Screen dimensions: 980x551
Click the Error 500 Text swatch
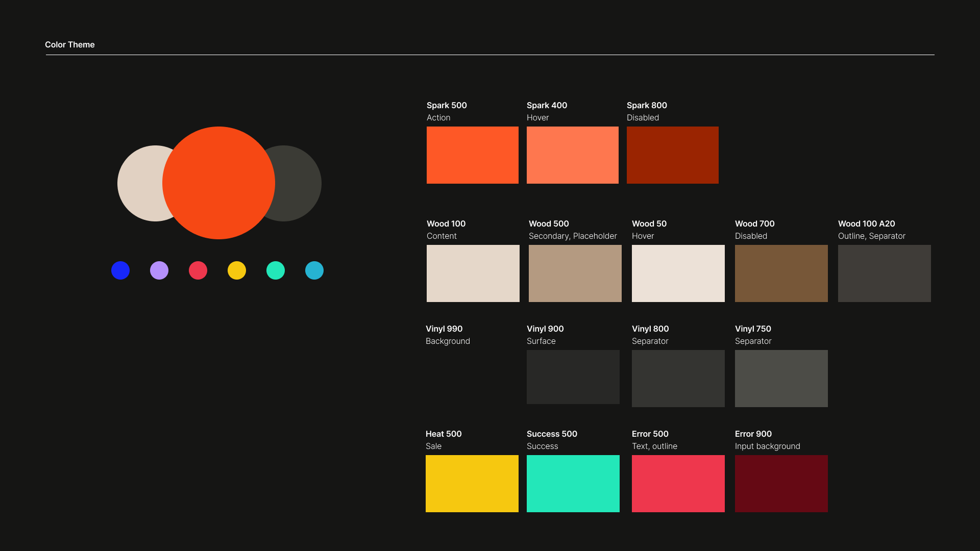click(678, 483)
